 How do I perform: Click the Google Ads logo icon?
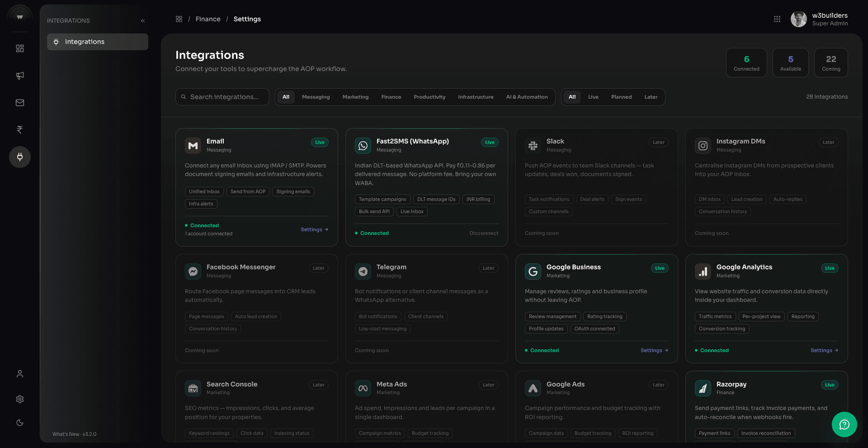[533, 388]
